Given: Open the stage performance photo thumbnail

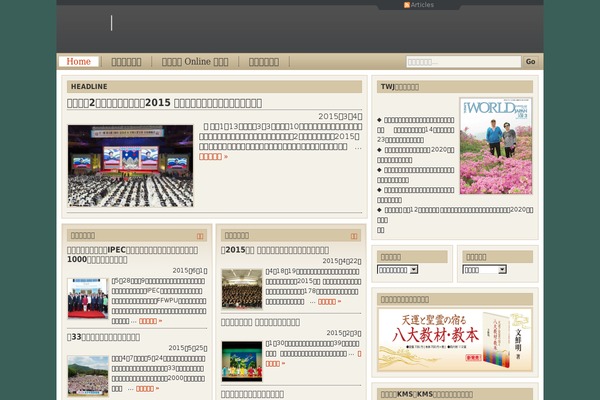Looking at the screenshot, I should [x=242, y=361].
